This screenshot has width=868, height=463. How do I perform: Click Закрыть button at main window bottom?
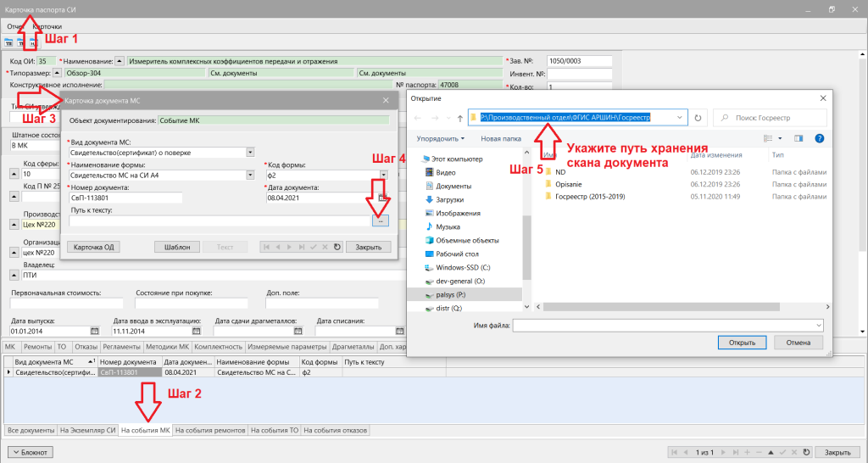pos(837,453)
